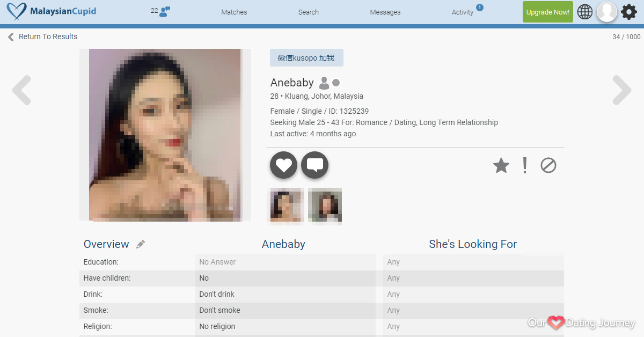
Task: Click the 'Last active: 4 months ago' text
Action: click(x=313, y=134)
